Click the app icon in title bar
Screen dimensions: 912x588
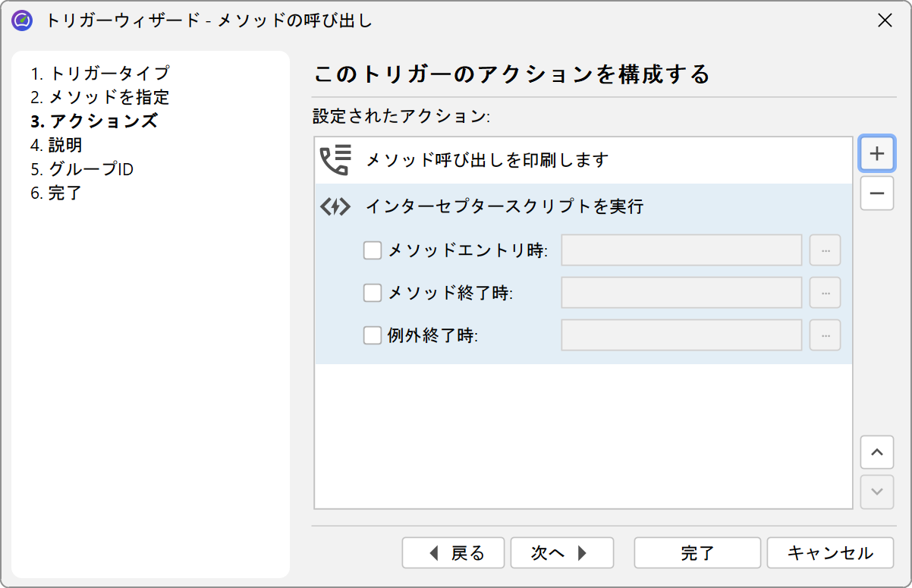tap(23, 20)
